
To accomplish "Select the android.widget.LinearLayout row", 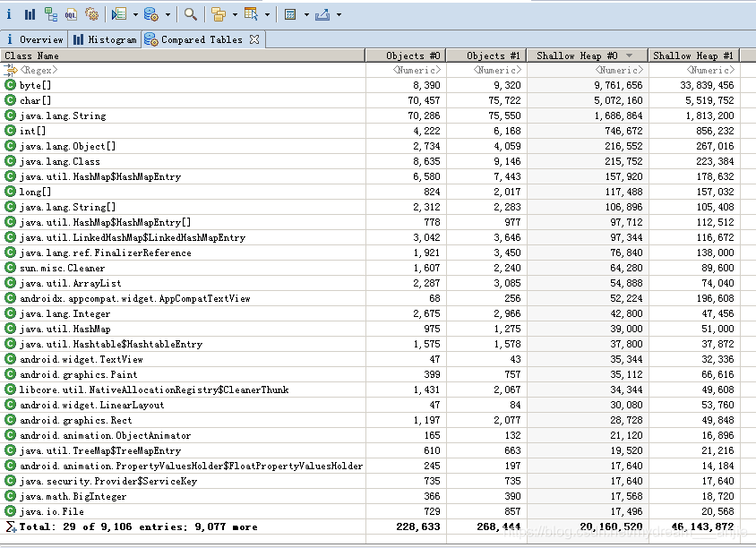I will click(370, 405).
